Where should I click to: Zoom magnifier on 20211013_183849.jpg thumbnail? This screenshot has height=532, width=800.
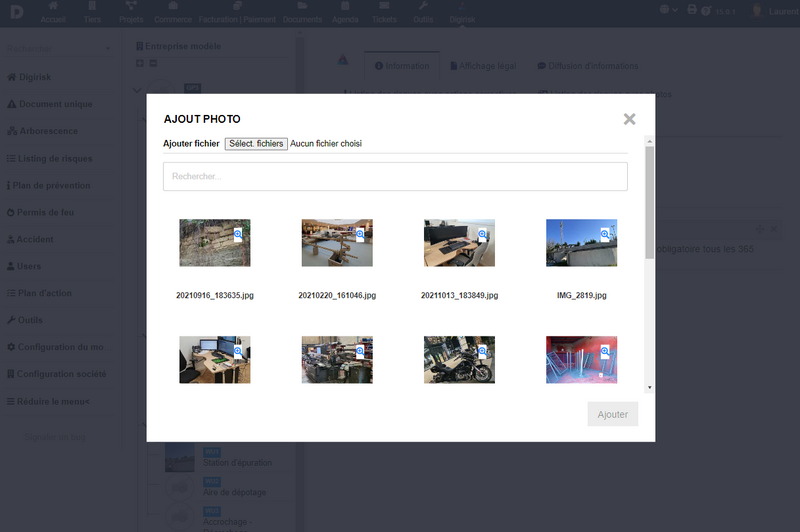(482, 235)
